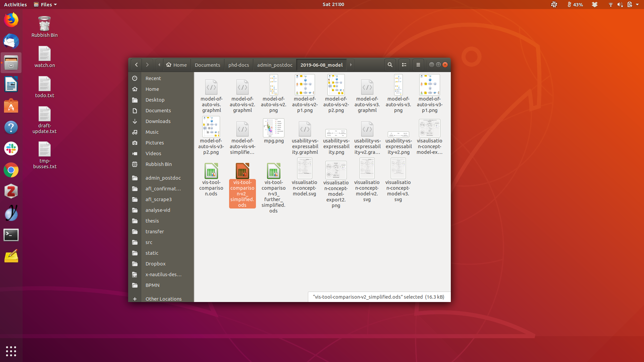
Task: Toggle the list/grid view button
Action: coord(404,65)
